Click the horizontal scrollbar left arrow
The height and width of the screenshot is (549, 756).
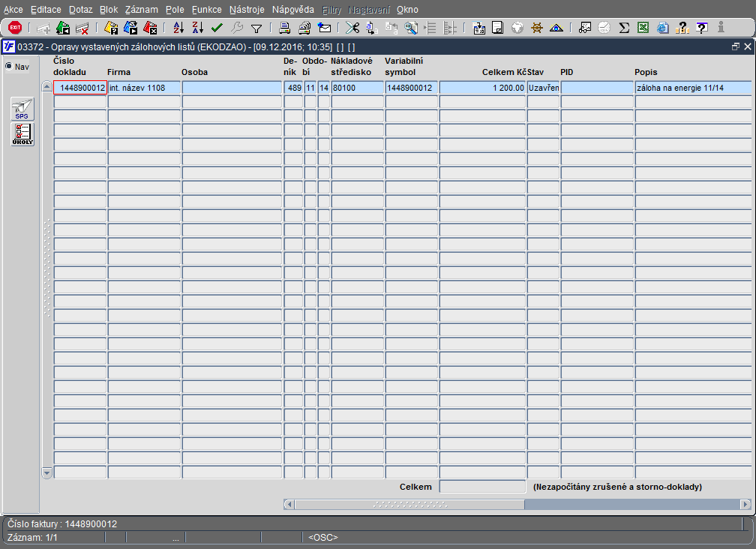coord(289,504)
